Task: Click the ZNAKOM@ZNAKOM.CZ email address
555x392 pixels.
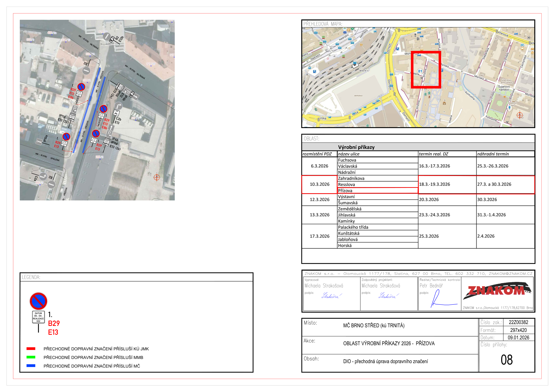Action: (x=510, y=274)
